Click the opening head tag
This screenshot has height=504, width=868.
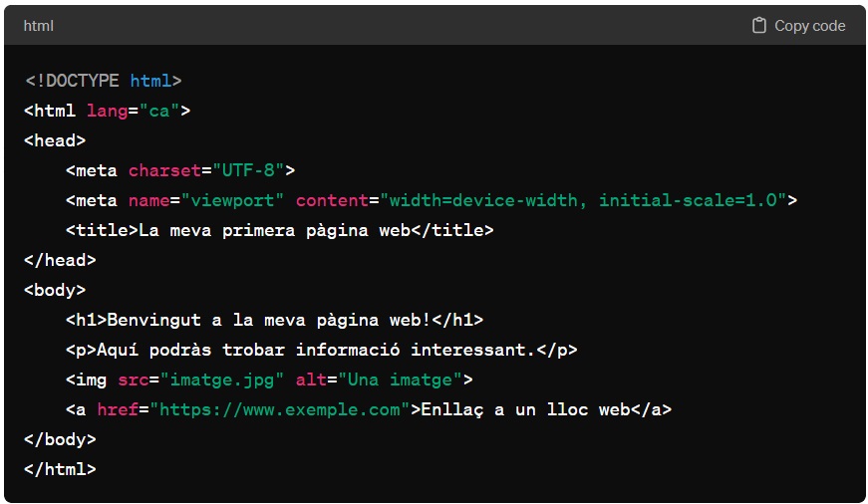(x=55, y=140)
